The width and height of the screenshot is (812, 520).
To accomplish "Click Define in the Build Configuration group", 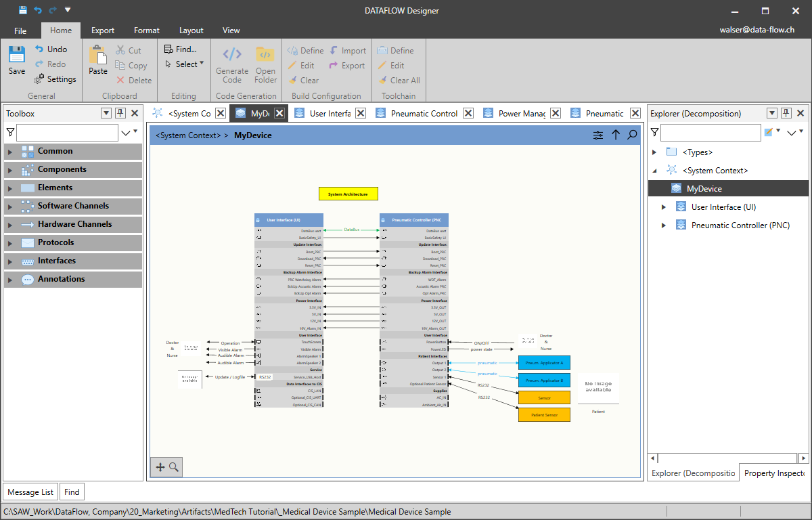I will click(306, 51).
